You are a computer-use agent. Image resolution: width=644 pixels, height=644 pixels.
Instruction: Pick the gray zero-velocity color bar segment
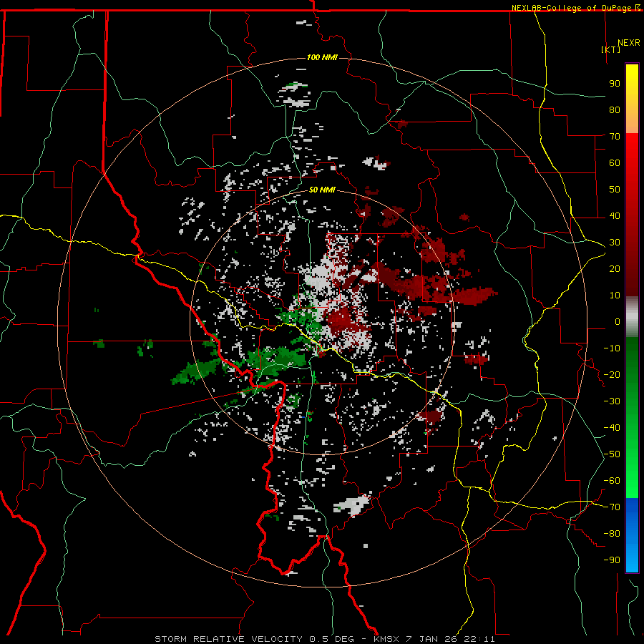point(632,316)
